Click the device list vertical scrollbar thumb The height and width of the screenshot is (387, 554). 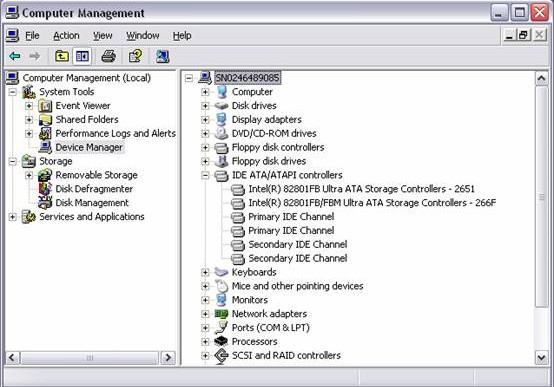pos(542,197)
